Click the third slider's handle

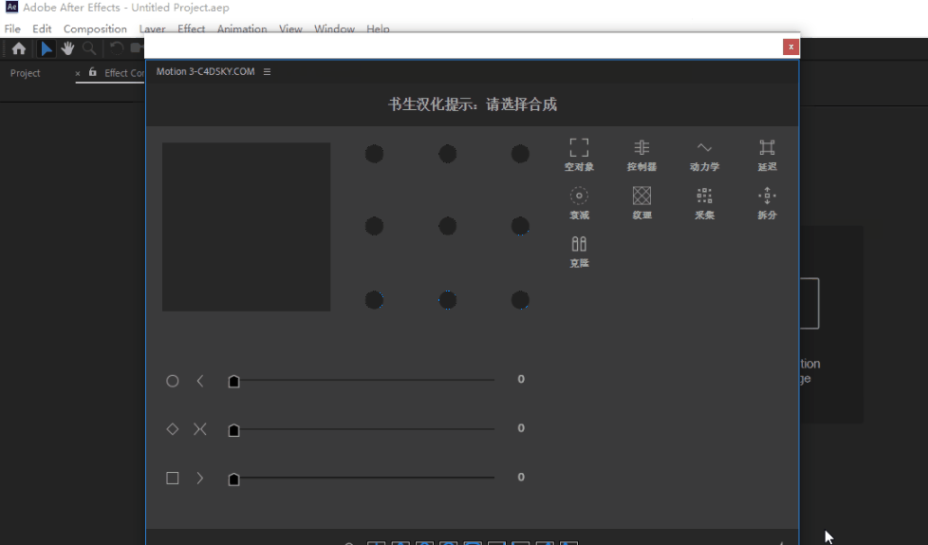click(x=234, y=479)
